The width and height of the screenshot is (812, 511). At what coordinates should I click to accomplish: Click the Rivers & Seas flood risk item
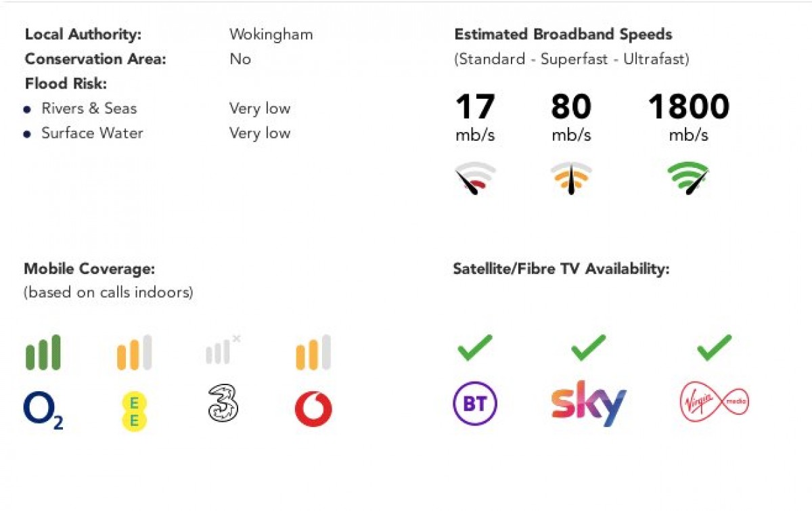click(x=89, y=108)
